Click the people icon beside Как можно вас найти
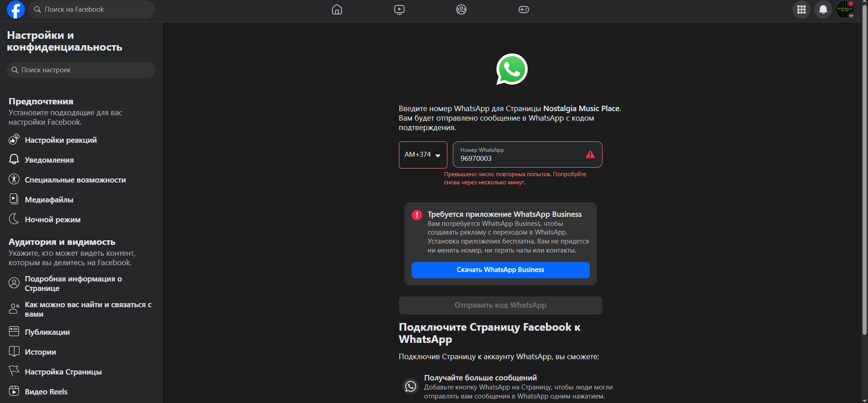 (14, 309)
